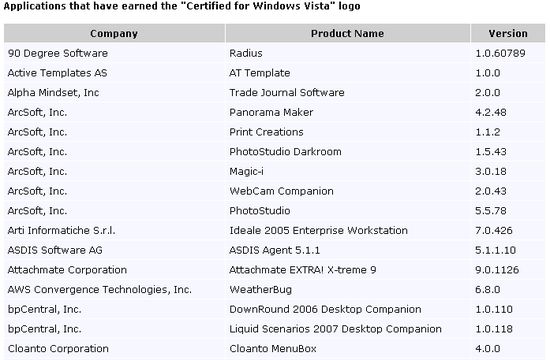Select Trade Journal Software product cell
Screen dimensions: 550x360
pos(287,93)
